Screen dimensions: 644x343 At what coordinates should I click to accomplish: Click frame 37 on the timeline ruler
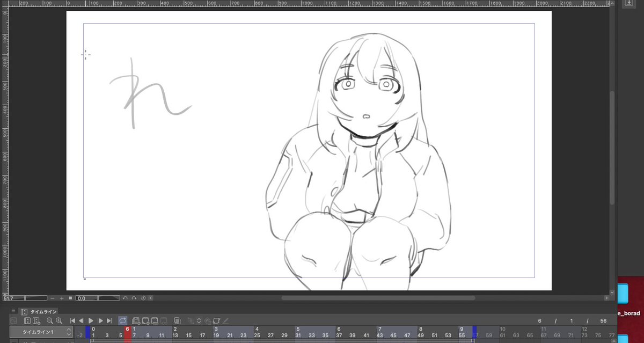[339, 335]
